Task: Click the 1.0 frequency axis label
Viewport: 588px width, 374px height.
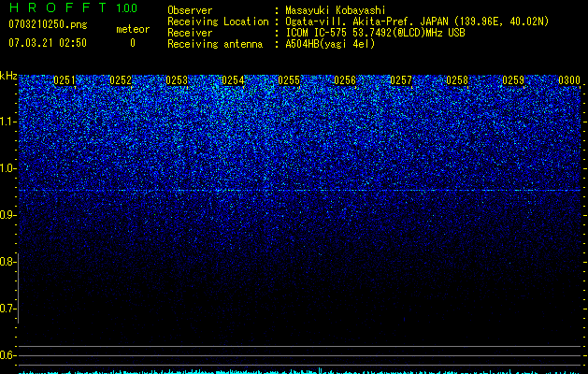Action: coord(8,168)
